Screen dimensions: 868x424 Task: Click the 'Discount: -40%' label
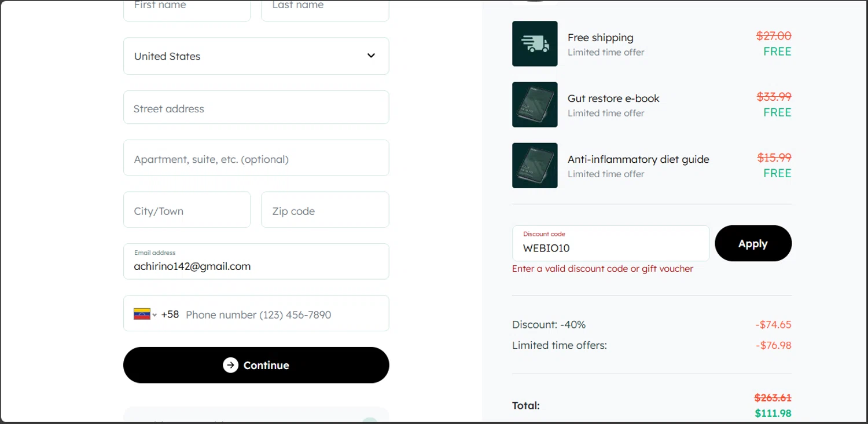click(x=549, y=324)
